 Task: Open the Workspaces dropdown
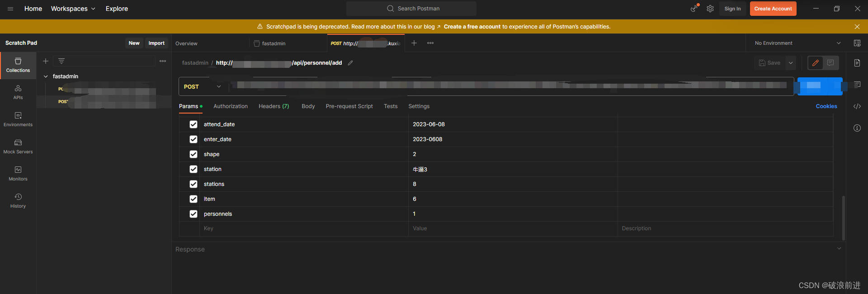click(73, 9)
